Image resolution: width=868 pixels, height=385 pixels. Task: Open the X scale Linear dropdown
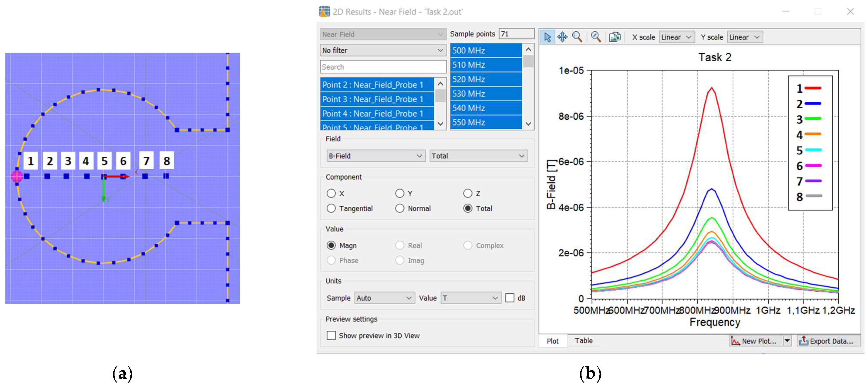677,37
